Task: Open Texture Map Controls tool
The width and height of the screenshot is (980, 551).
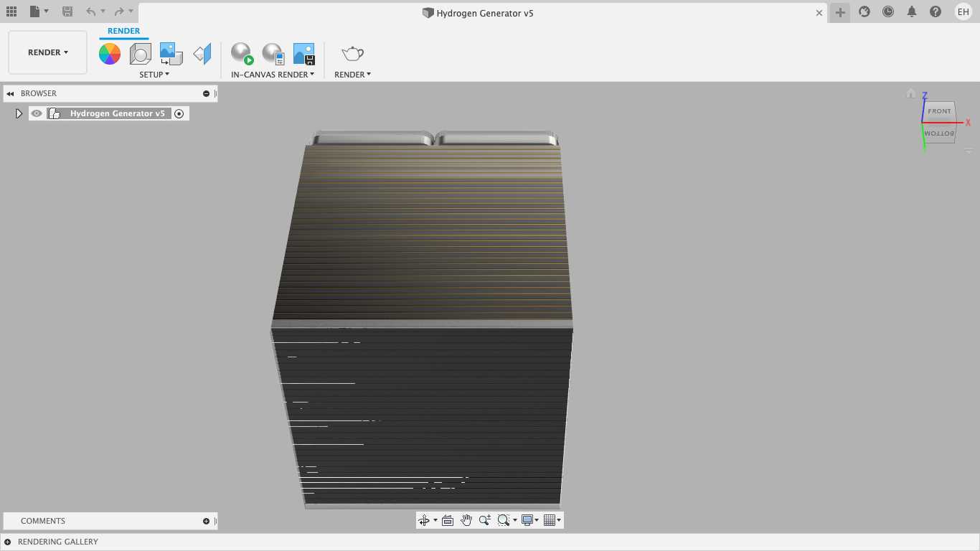Action: [x=202, y=54]
